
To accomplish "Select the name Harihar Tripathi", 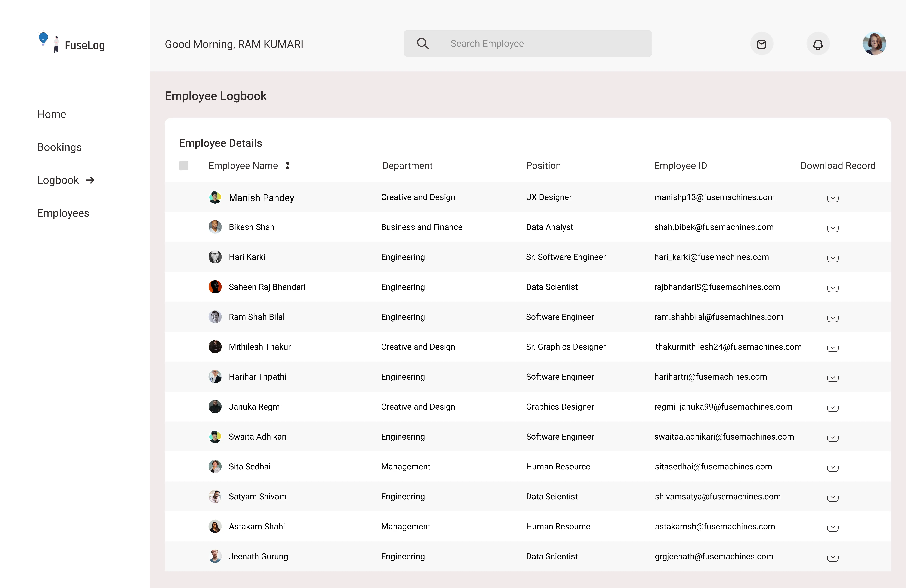I will click(258, 377).
